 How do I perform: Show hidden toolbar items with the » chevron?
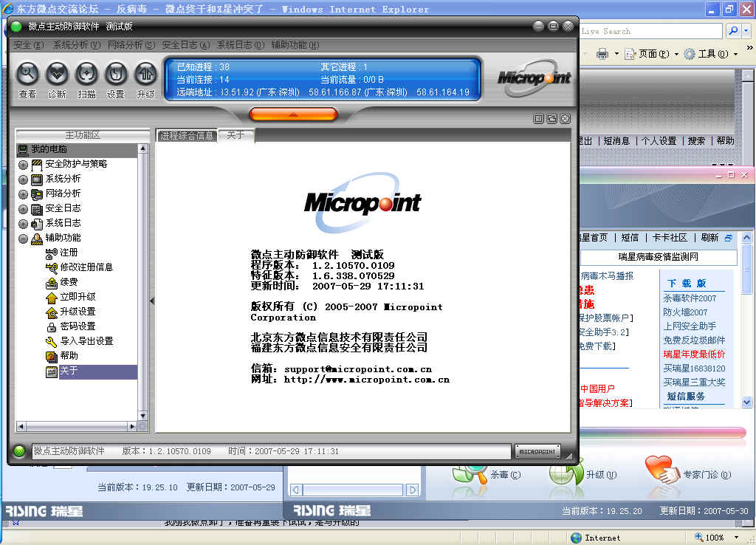click(x=749, y=47)
